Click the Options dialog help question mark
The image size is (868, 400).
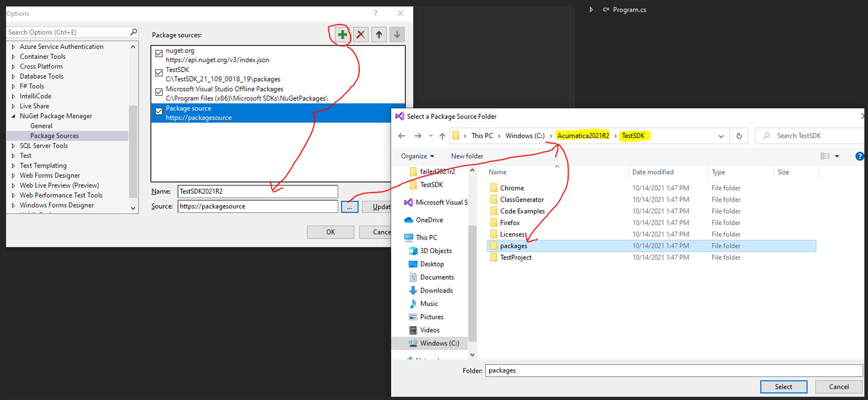pyautogui.click(x=375, y=13)
